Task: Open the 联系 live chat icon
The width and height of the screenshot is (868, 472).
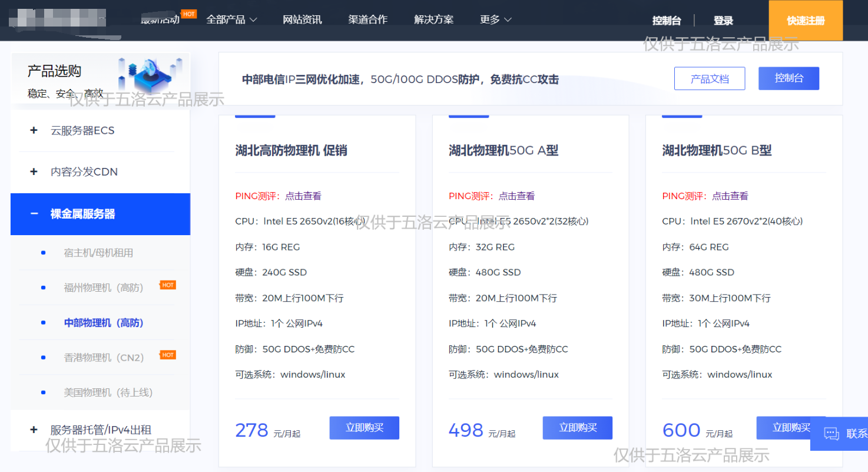Action: [831, 434]
